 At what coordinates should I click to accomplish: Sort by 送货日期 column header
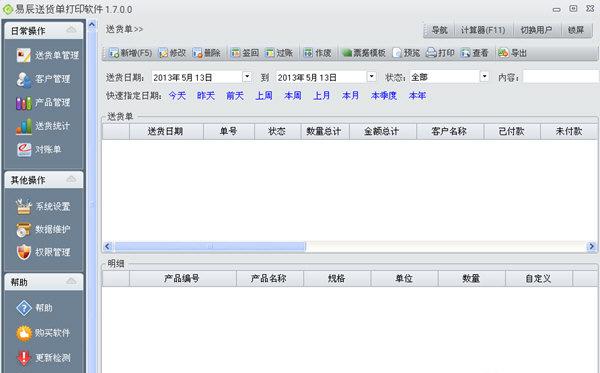(x=166, y=131)
